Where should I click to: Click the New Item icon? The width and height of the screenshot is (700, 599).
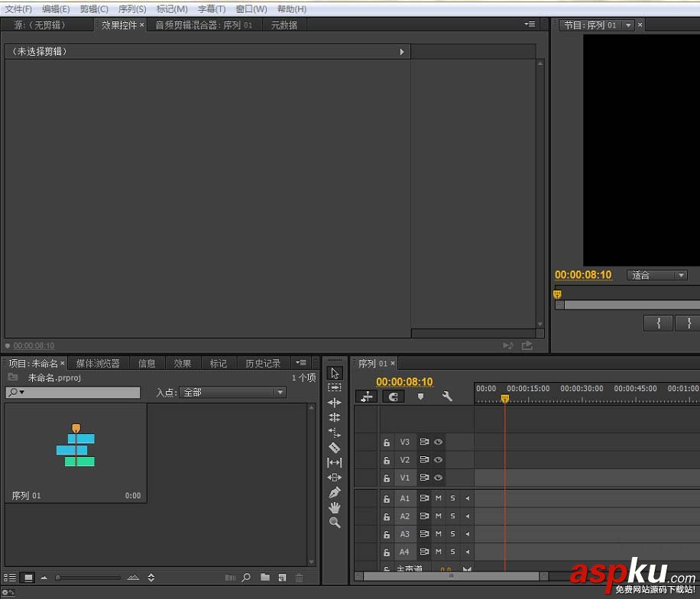[282, 578]
